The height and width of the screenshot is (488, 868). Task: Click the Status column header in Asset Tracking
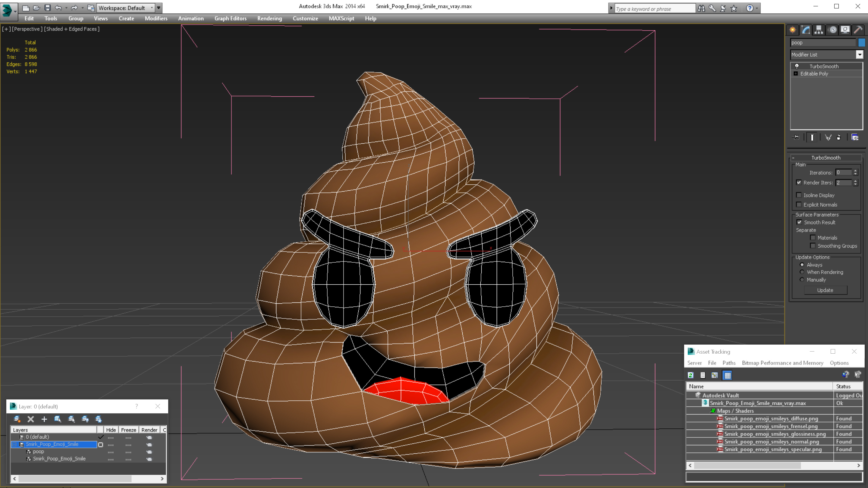pos(848,386)
